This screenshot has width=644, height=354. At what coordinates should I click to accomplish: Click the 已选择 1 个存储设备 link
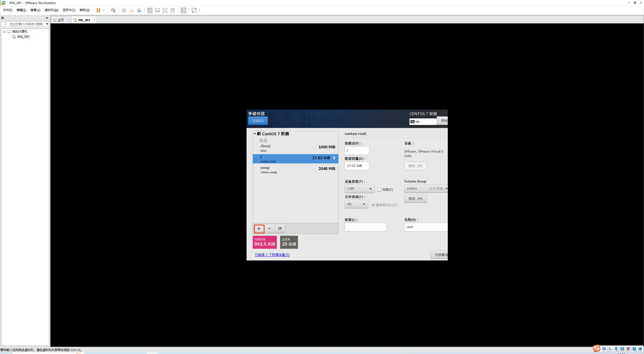[x=272, y=255]
